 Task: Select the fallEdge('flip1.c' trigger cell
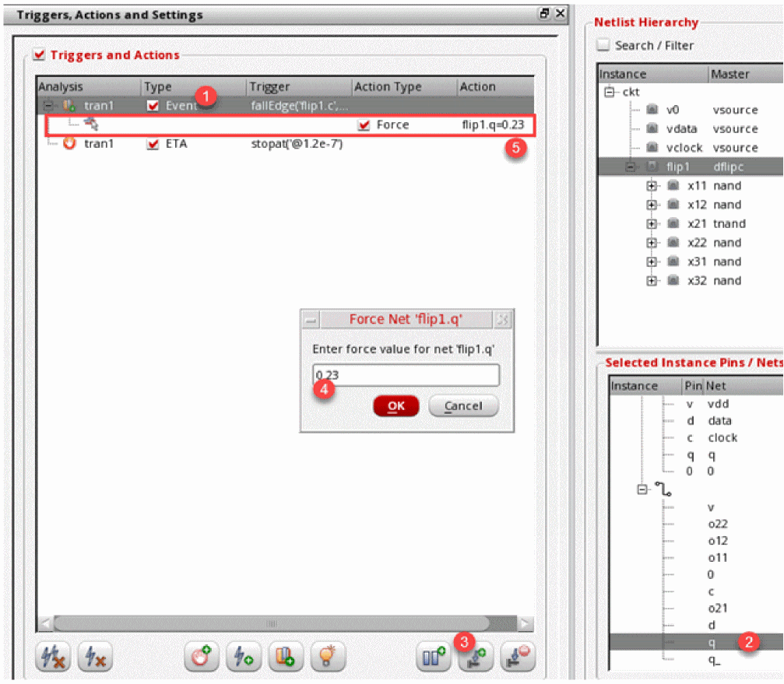300,105
